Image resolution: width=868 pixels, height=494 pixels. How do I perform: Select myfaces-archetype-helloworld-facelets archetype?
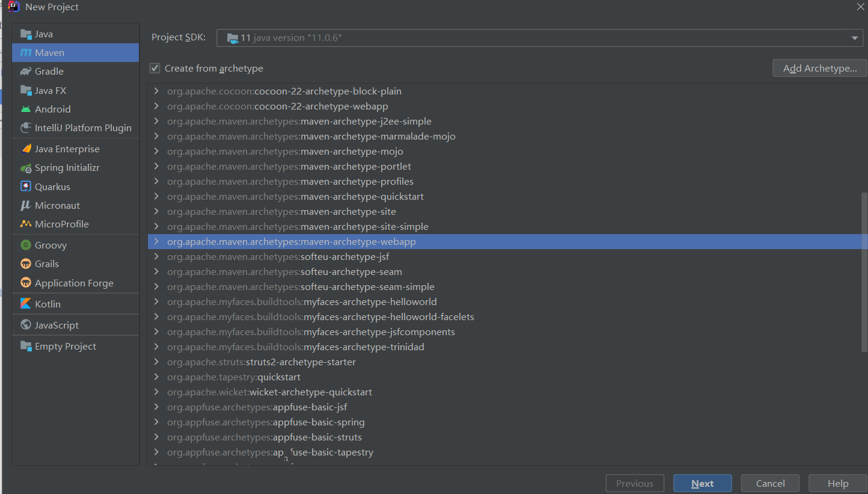click(x=504, y=317)
